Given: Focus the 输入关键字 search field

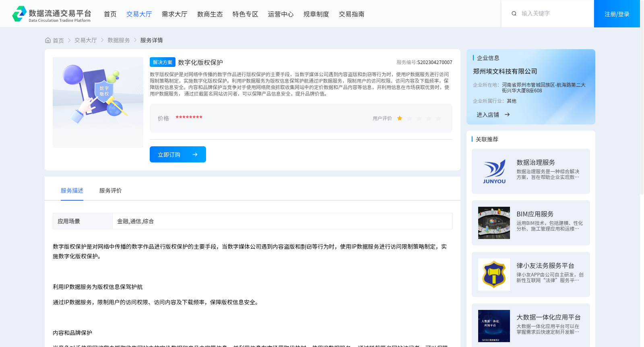Looking at the screenshot, I should (553, 14).
